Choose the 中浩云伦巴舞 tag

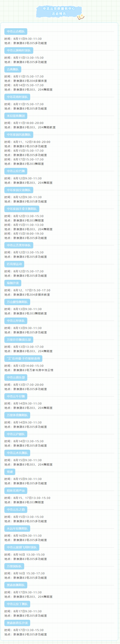(16, 171)
